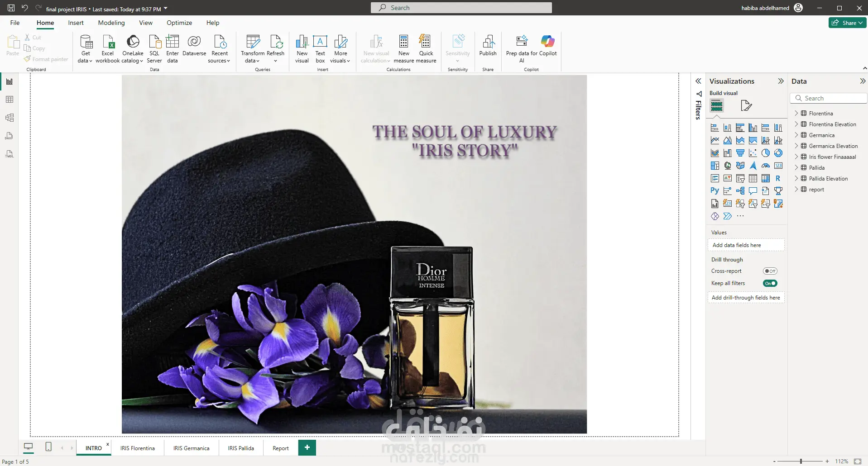
Task: Insert a Funnel visual
Action: click(740, 153)
